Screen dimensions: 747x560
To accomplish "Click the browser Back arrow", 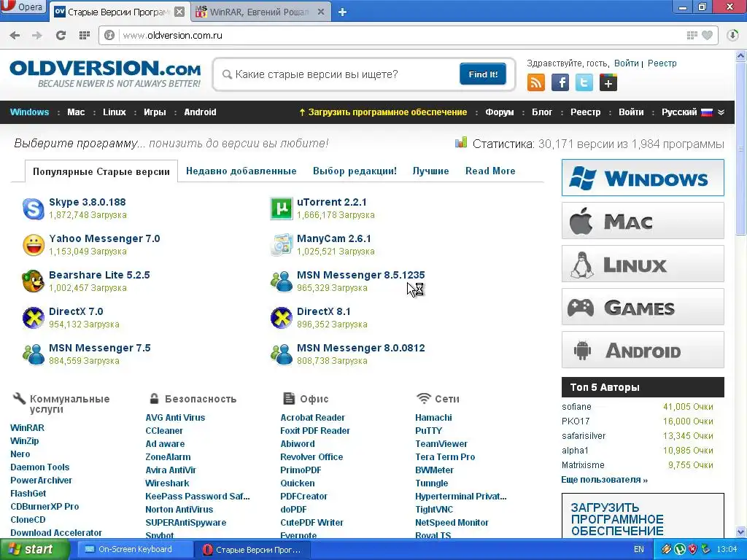I will tap(15, 35).
